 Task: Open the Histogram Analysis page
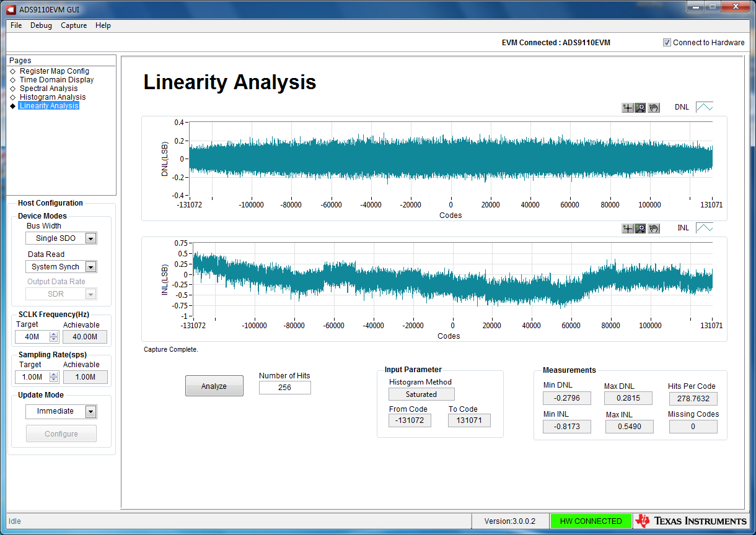(x=53, y=97)
